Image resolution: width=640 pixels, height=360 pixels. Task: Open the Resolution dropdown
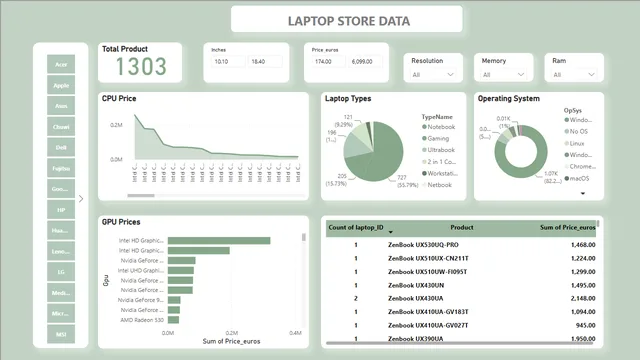click(x=433, y=75)
